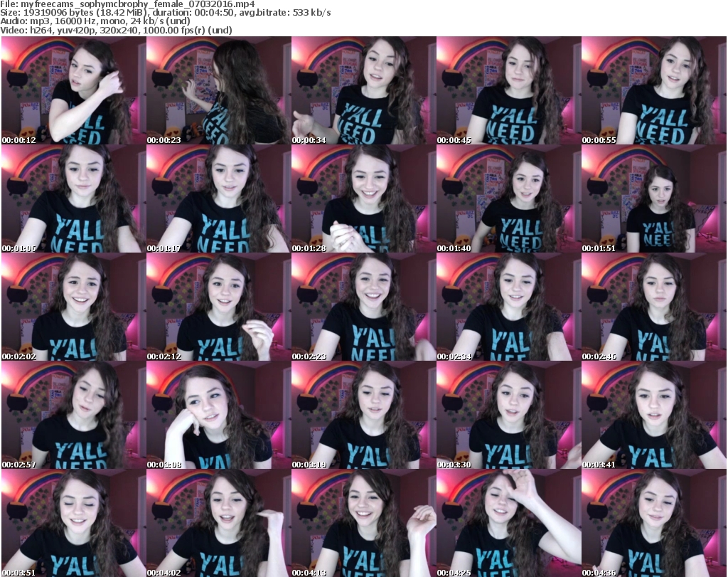Choose the thumbnail marked 00:01:40
The height and width of the screenshot is (577, 728).
(x=508, y=198)
